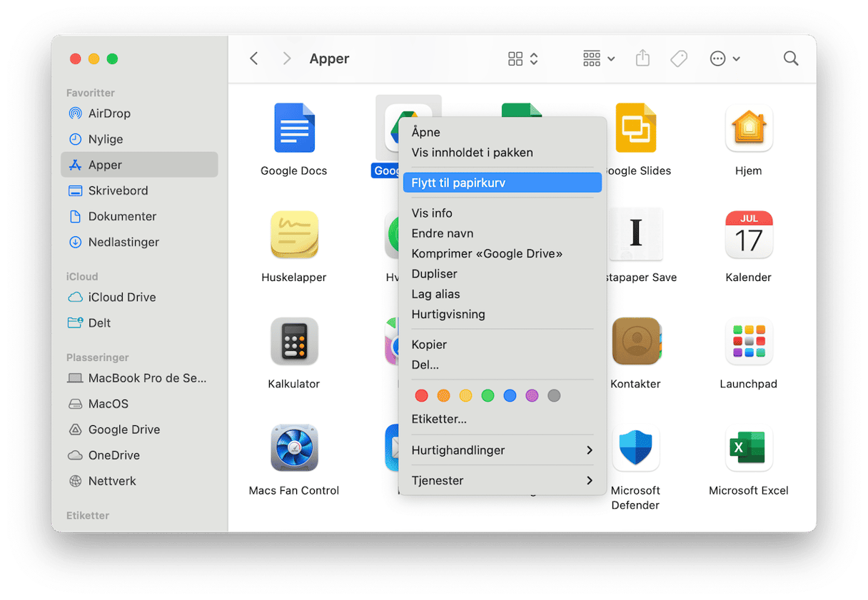Click the search magnifier in toolbar
868x600 pixels.
pyautogui.click(x=791, y=59)
